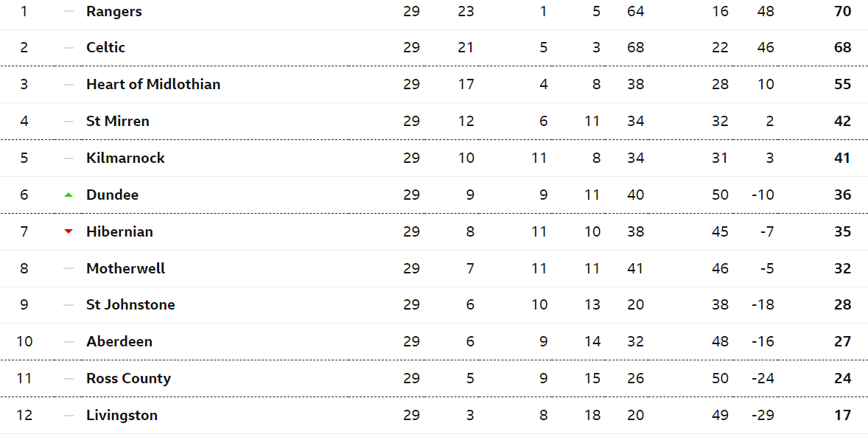Viewport: 868px width, 440px height.
Task: Open the St Mirren team link
Action: pos(118,121)
